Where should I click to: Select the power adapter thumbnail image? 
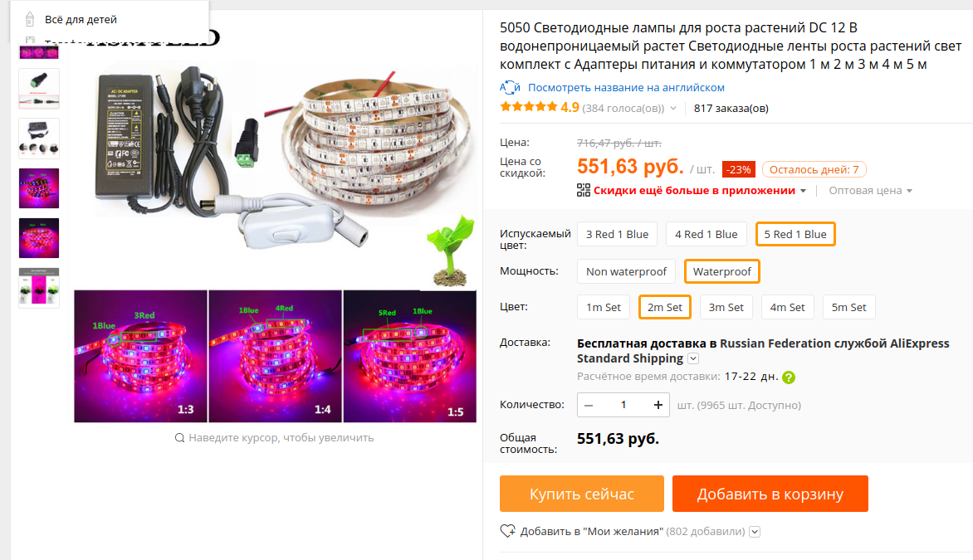[x=38, y=139]
